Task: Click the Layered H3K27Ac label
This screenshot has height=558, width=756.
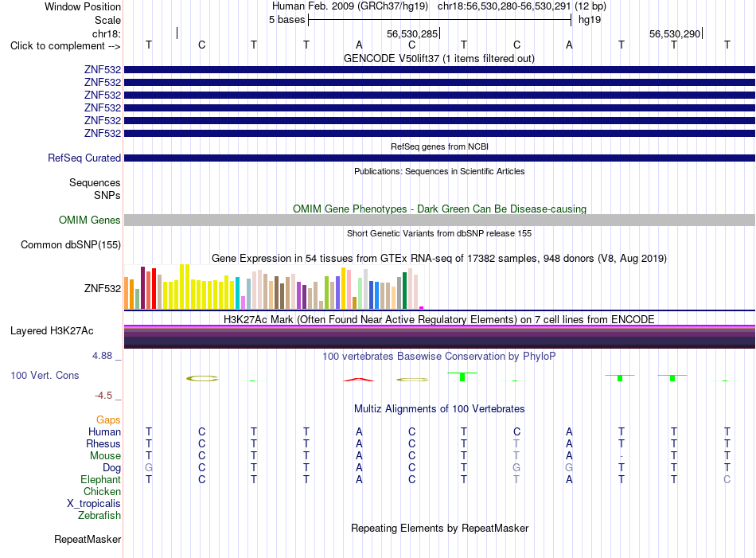Action: coord(52,331)
